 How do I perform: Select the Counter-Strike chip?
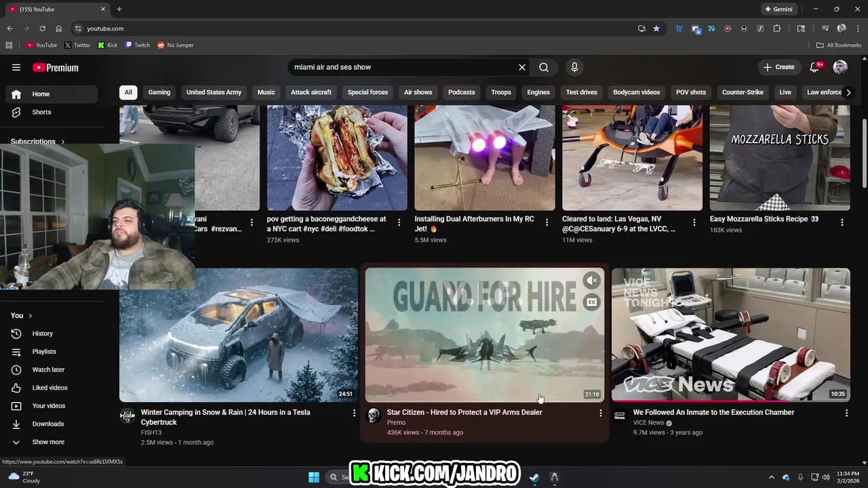tap(743, 92)
